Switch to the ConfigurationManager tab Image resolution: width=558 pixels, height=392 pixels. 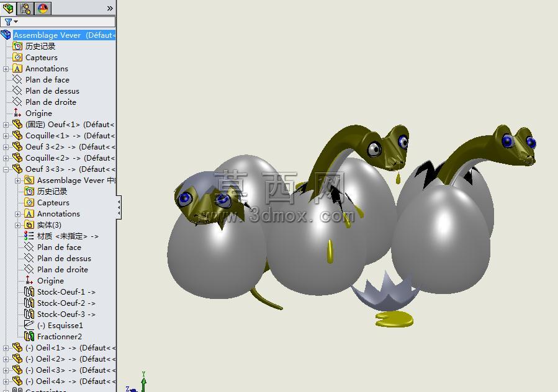click(x=25, y=8)
